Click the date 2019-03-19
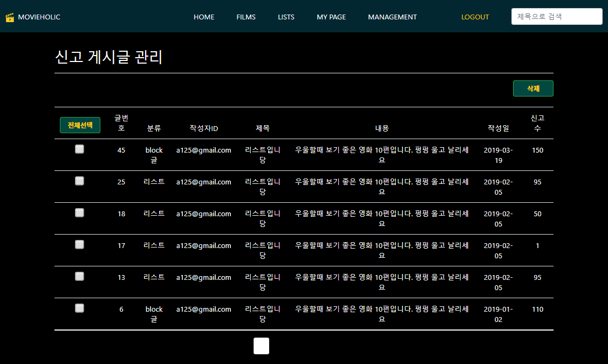Viewport: 608px width, 364px height. [x=498, y=155]
